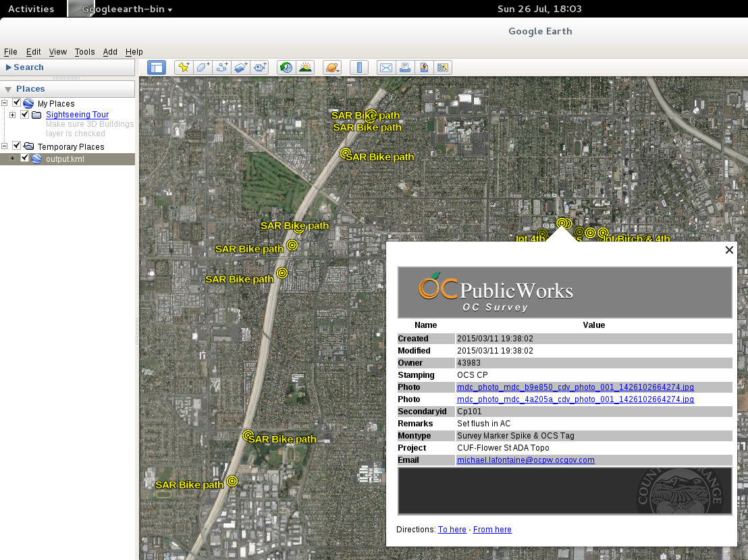Open the Help menu
Viewport: 748px width, 560px height.
click(134, 52)
